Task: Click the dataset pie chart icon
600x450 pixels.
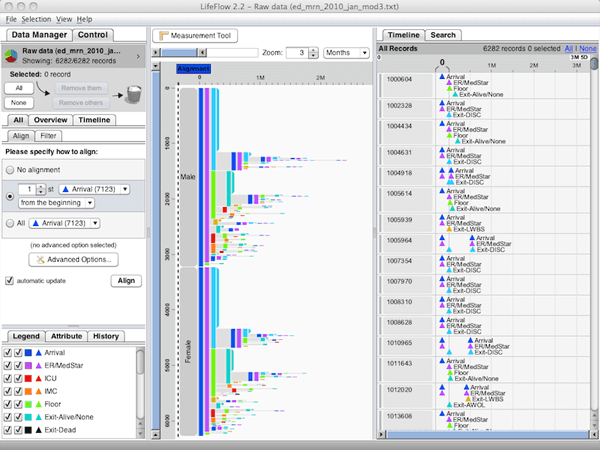Action: coord(11,56)
